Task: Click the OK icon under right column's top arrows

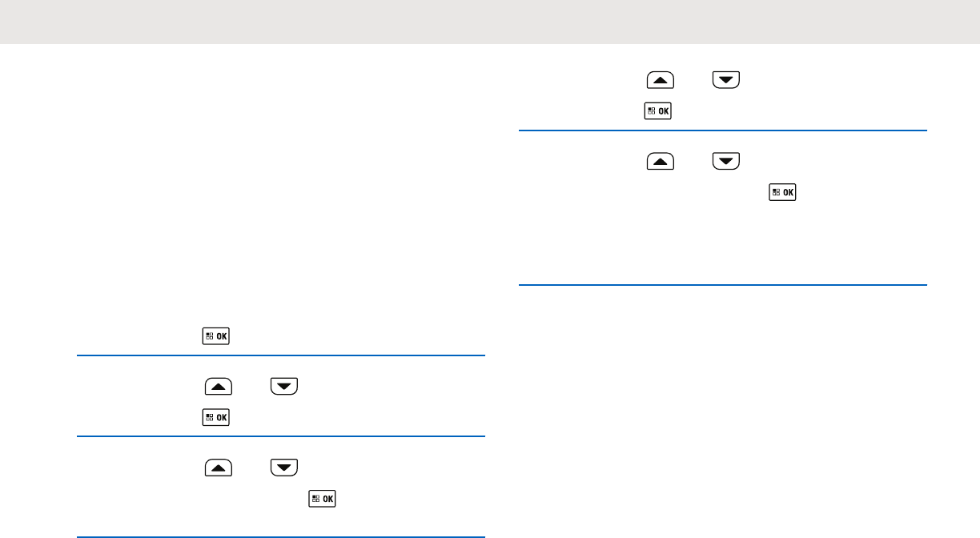Action: tap(657, 111)
